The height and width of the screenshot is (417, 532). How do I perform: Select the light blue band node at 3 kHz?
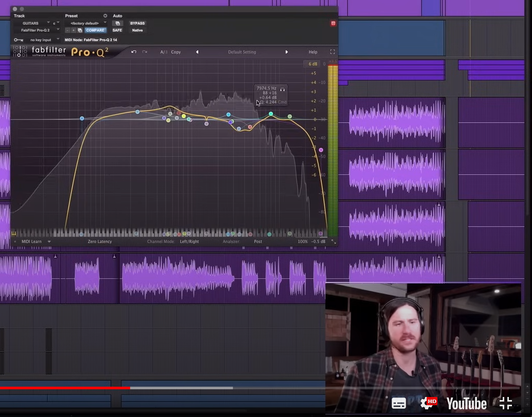(228, 115)
